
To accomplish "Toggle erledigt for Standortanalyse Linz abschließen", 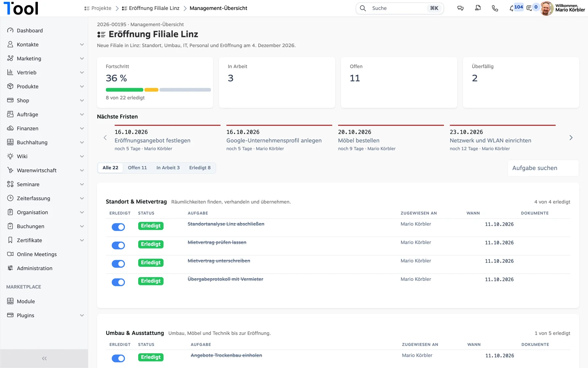I will click(118, 227).
